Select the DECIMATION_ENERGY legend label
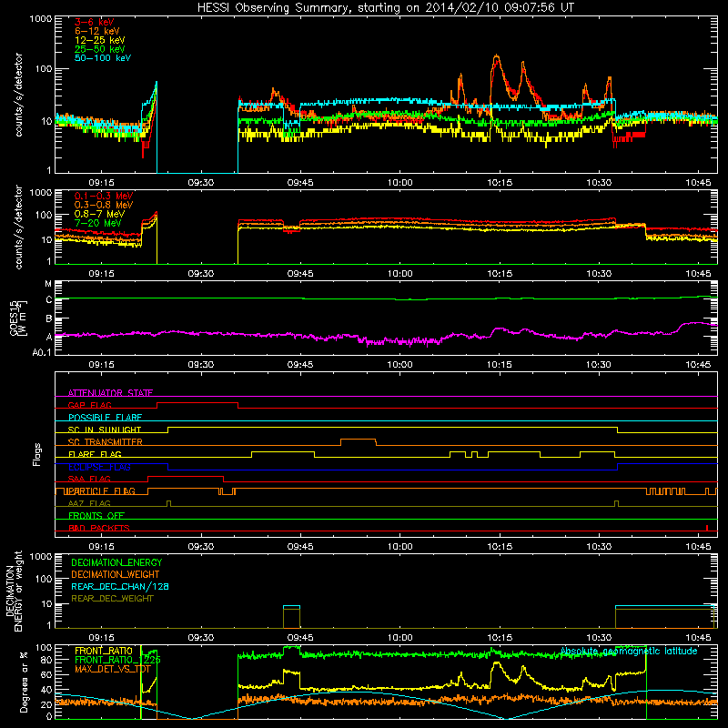 116,562
